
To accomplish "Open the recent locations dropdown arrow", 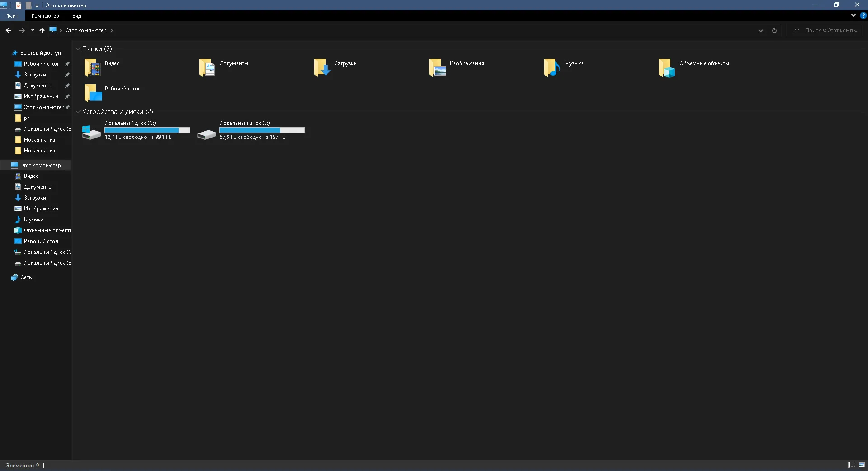I will click(33, 30).
